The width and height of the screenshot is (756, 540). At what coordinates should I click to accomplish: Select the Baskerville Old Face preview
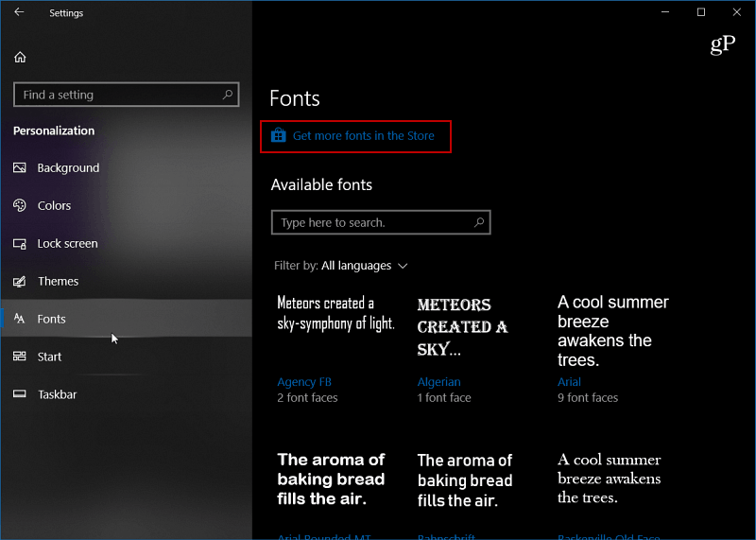click(x=609, y=479)
